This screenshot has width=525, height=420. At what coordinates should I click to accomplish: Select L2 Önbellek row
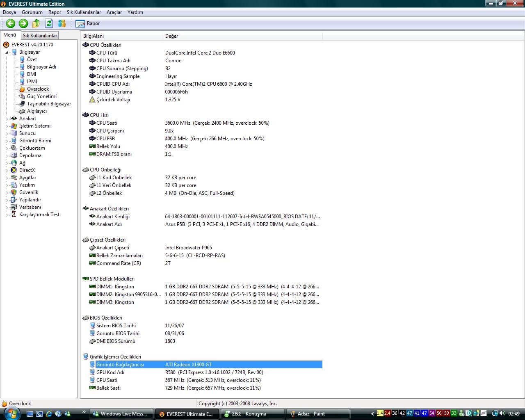pyautogui.click(x=202, y=193)
